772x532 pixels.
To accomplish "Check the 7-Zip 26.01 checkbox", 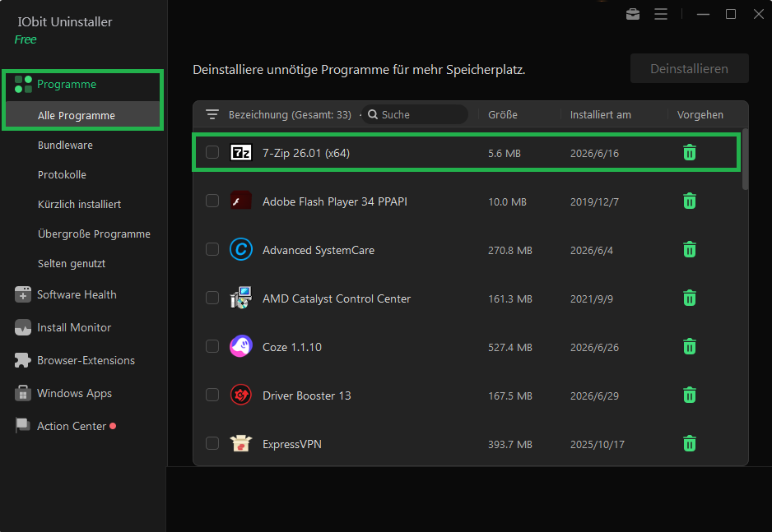I will point(212,152).
